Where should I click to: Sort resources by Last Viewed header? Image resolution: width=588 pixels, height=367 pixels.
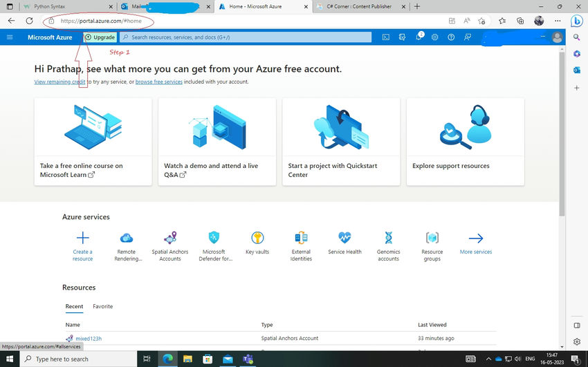point(432,325)
